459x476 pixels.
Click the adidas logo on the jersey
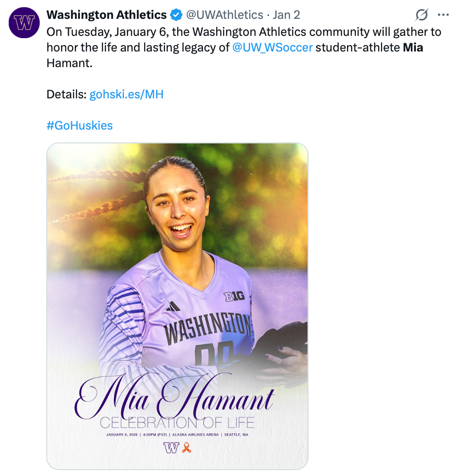pos(173,307)
